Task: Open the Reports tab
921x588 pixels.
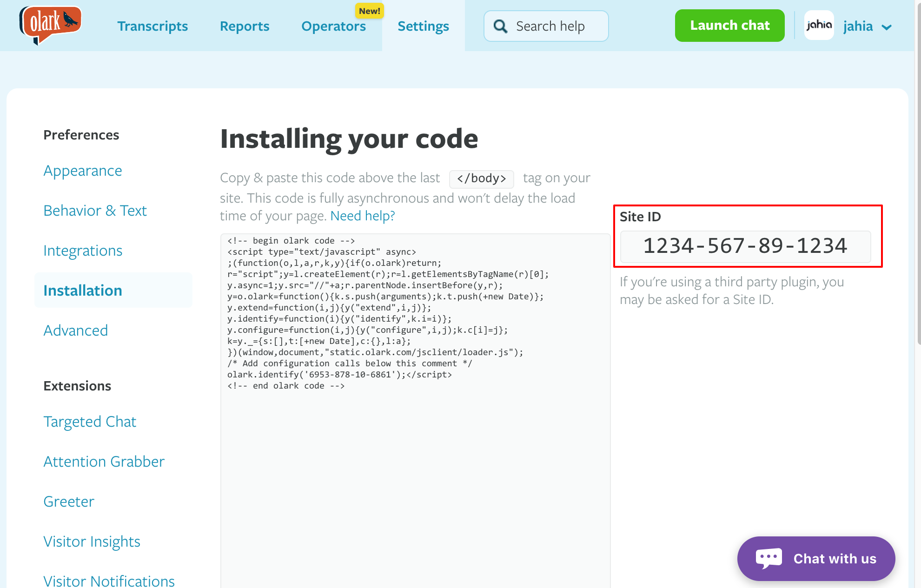Action: pyautogui.click(x=245, y=26)
